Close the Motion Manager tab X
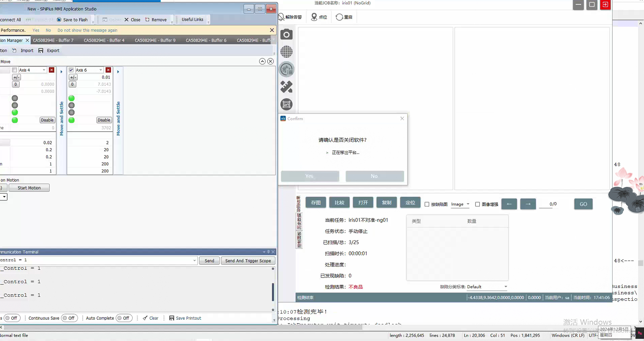644x341 pixels. coord(27,41)
